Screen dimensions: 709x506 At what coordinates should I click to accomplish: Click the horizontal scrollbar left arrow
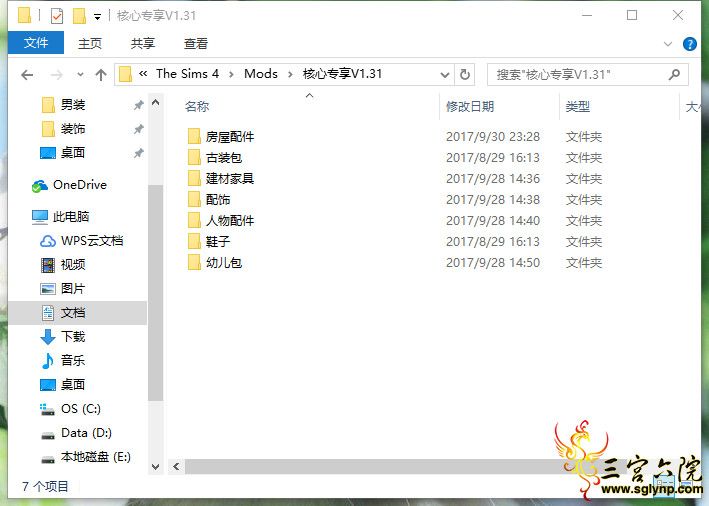pyautogui.click(x=176, y=466)
